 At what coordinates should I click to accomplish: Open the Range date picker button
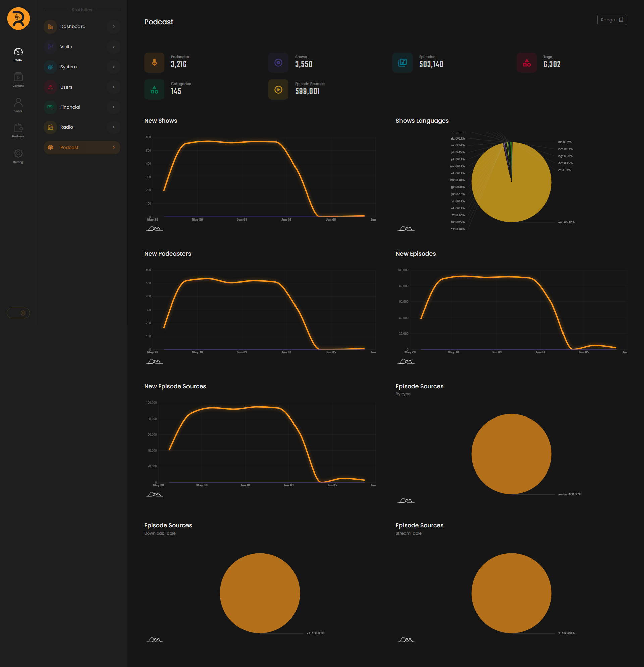[612, 20]
